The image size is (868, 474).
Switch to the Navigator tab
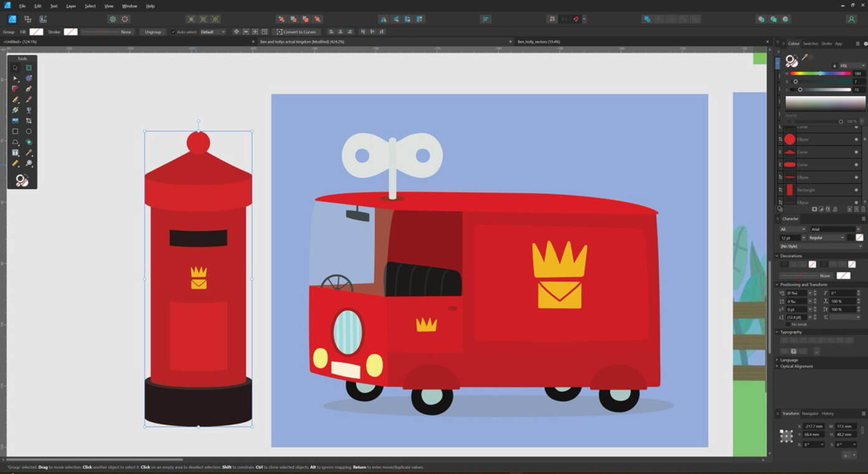(810, 414)
